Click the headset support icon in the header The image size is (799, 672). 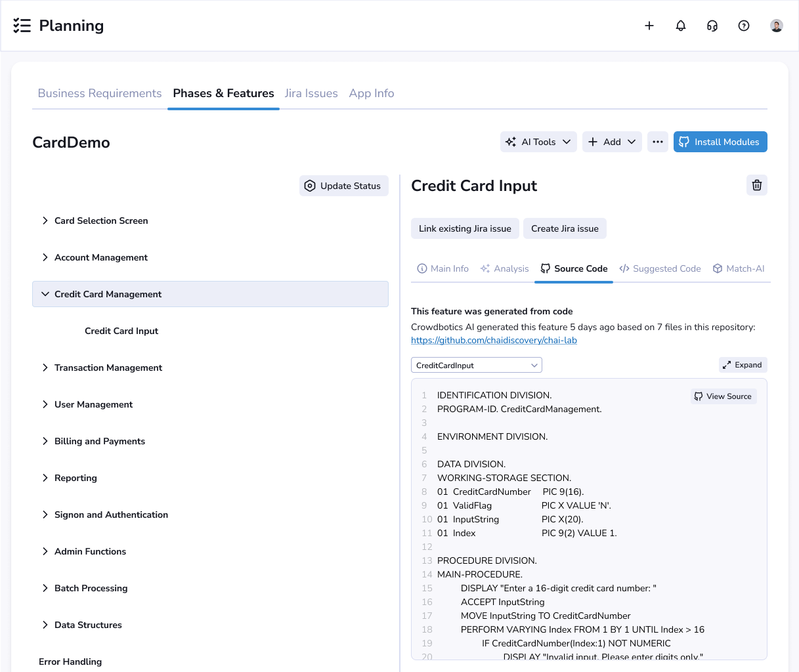coord(712,26)
